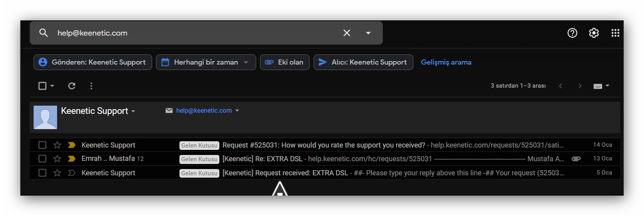Open the input tools keyboard icon
644x216 pixels.
click(x=598, y=86)
